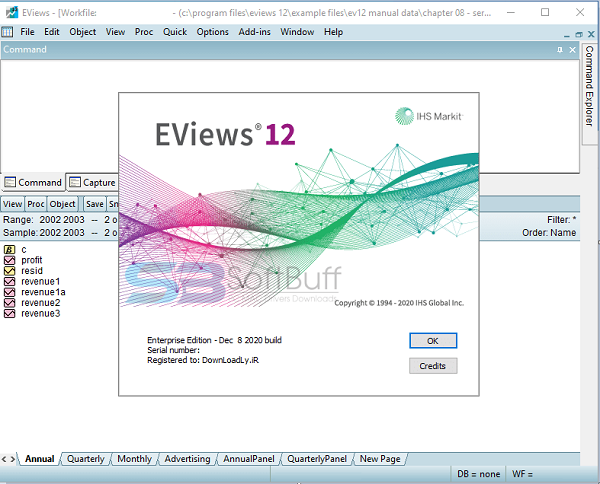Close the Command panel
This screenshot has height=484, width=600.
pyautogui.click(x=572, y=50)
